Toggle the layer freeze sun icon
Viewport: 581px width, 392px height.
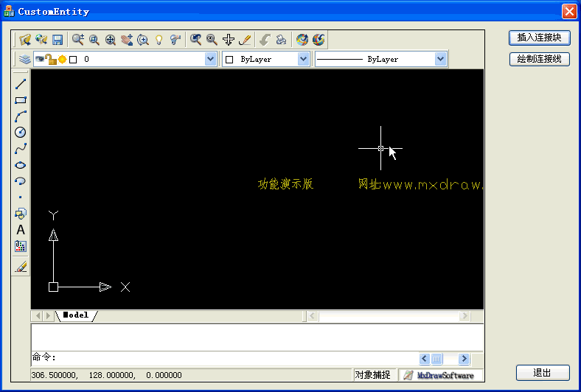[x=62, y=60]
